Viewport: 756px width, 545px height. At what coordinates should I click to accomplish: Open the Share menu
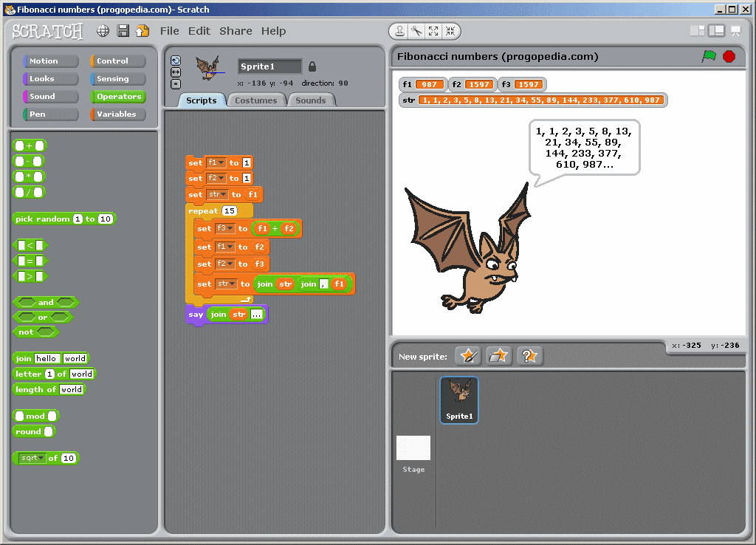235,31
